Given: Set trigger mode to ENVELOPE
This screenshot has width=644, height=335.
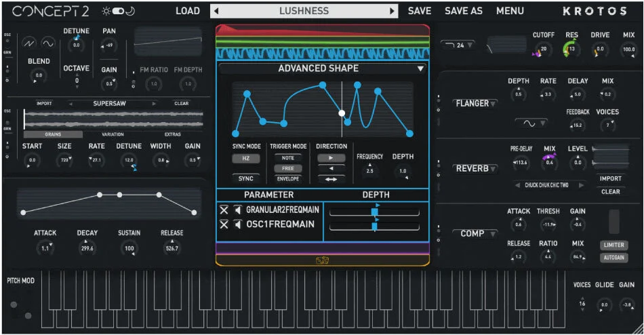Looking at the screenshot, I should click(x=288, y=179).
